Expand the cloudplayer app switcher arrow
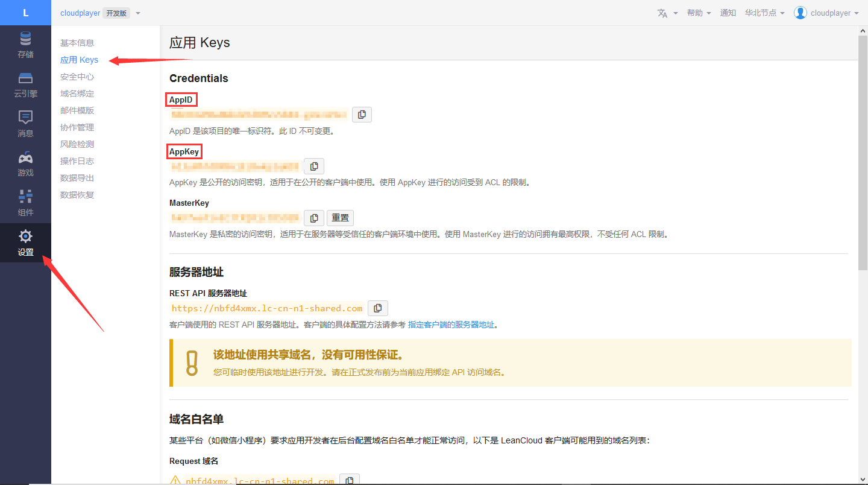The image size is (868, 485). (138, 13)
